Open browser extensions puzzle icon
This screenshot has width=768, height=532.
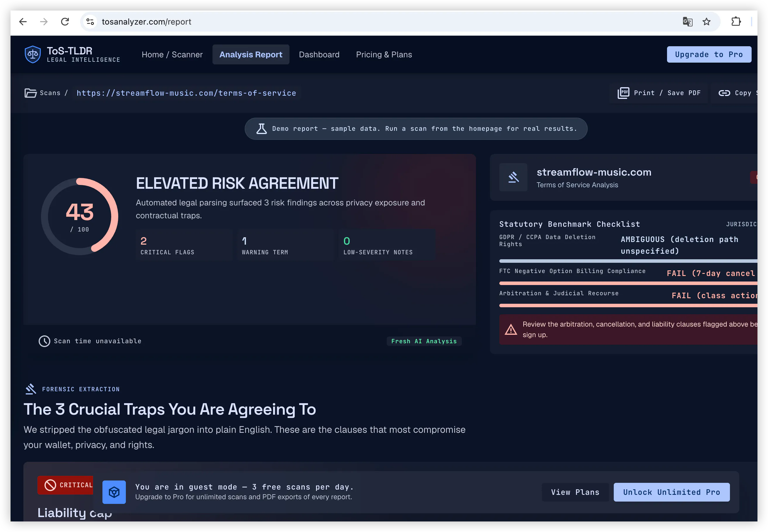[x=736, y=22]
